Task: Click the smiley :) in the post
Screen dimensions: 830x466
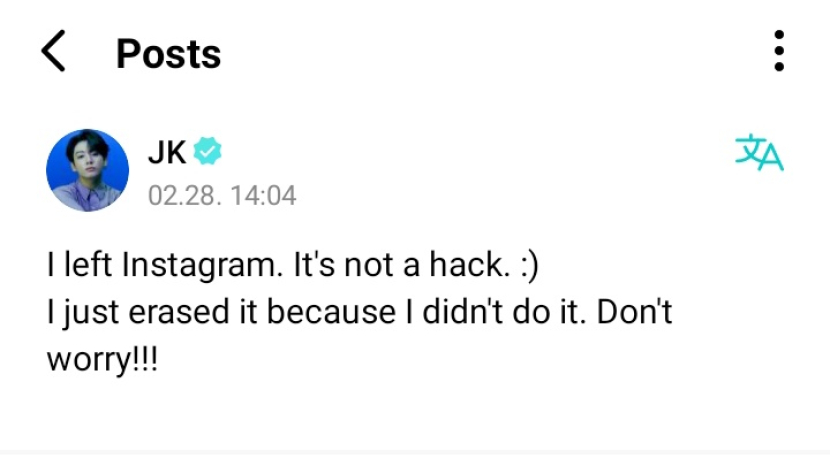Action: tap(524, 266)
